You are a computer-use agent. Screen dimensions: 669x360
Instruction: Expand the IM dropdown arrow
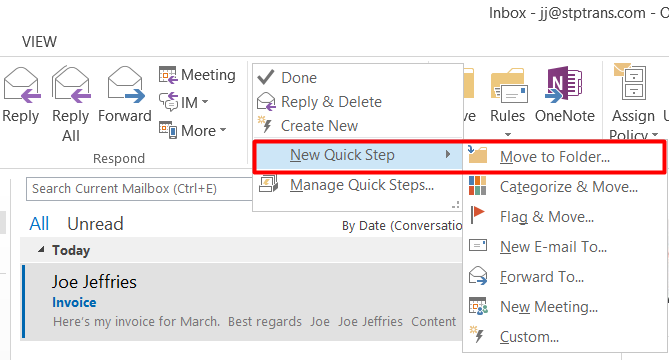click(205, 102)
